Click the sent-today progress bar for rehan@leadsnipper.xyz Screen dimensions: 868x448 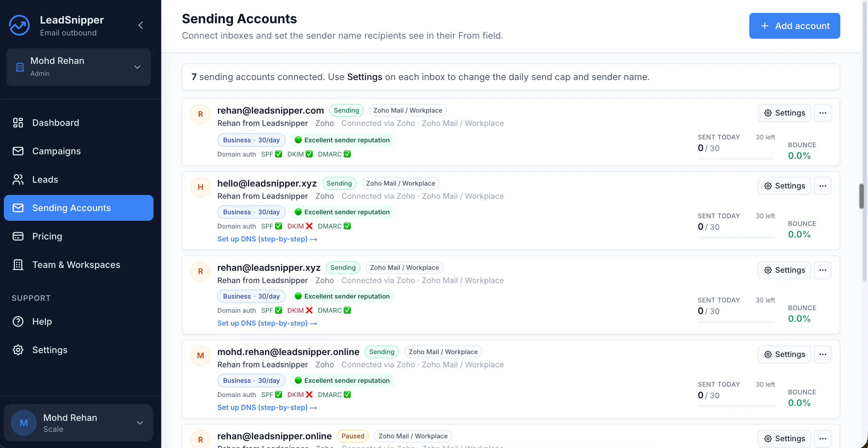point(736,321)
